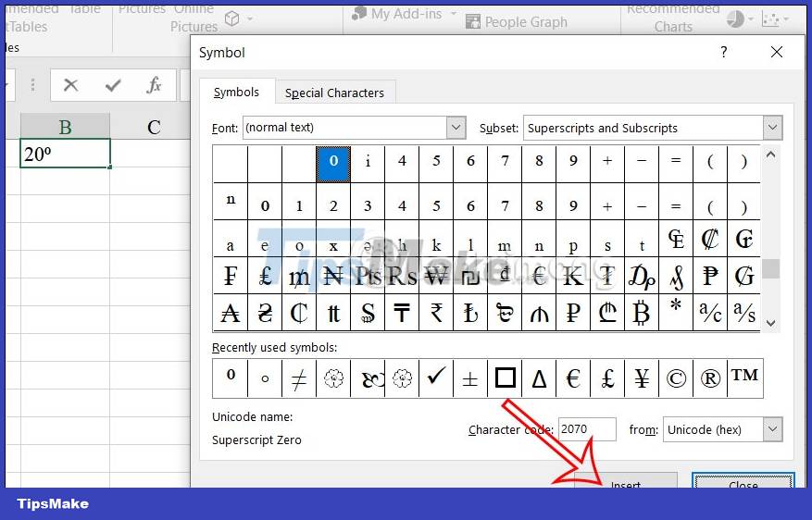Choose the recently used not-equal sign
The image size is (812, 520).
pyautogui.click(x=299, y=378)
